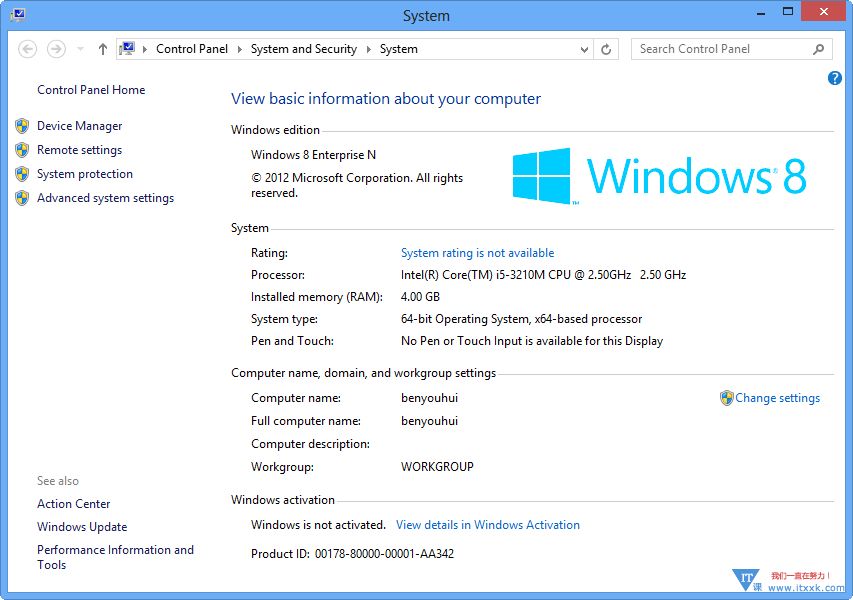Click the System window title bar icon
Image resolution: width=853 pixels, height=600 pixels.
tap(17, 14)
